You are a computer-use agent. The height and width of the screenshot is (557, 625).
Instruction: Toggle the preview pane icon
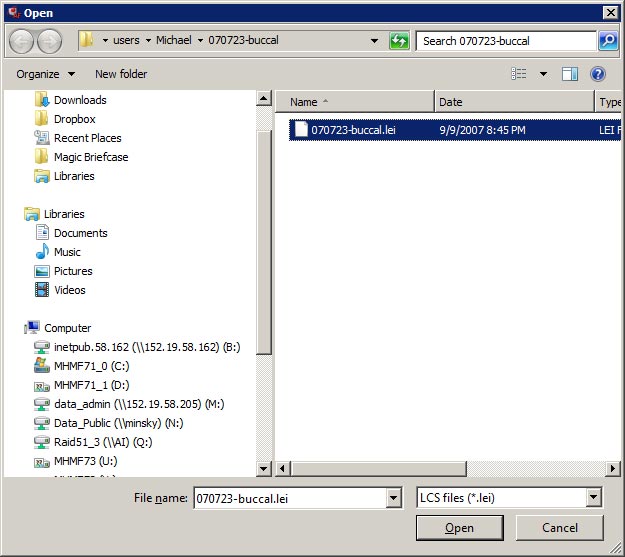click(570, 74)
